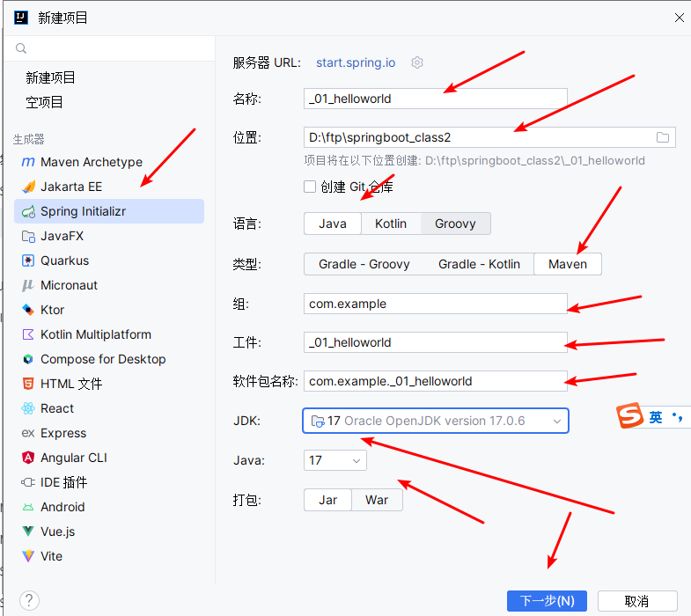
Task: Click the Android robot icon
Action: point(28,507)
